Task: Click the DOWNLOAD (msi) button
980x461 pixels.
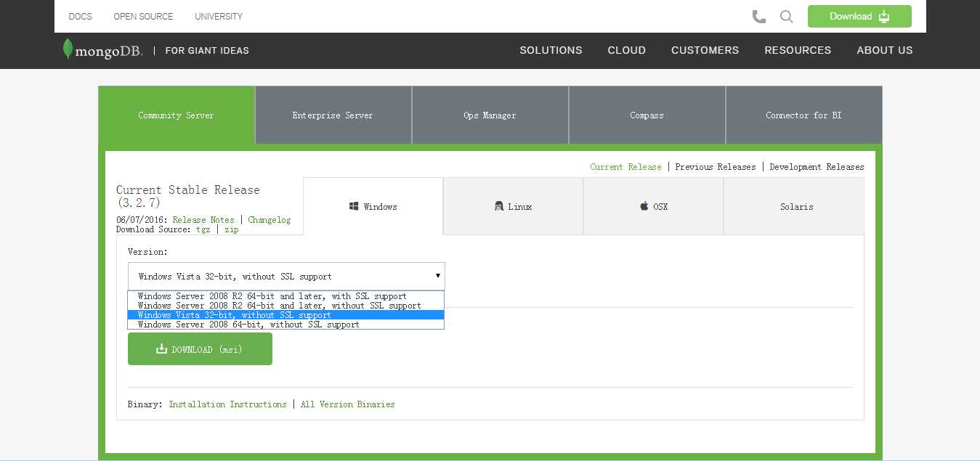Action: coord(200,349)
